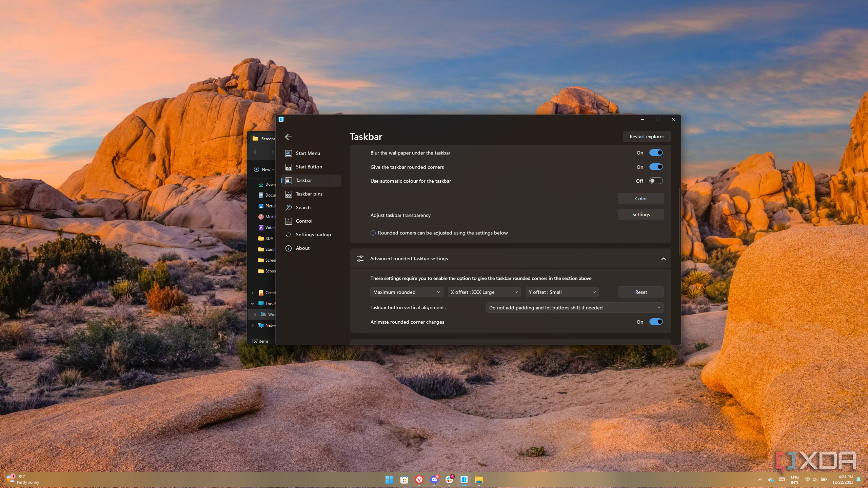
Task: Open the notification bell in system tray
Action: (x=859, y=480)
